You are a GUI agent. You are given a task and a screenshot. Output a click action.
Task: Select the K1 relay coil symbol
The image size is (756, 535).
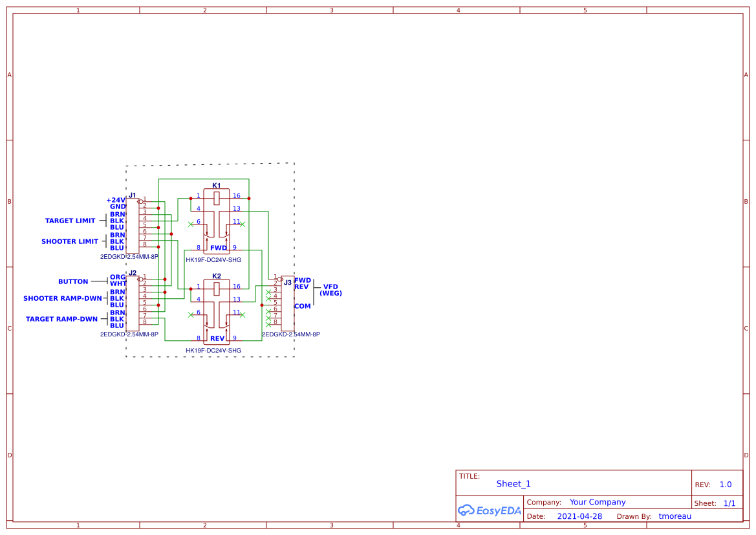(216, 198)
